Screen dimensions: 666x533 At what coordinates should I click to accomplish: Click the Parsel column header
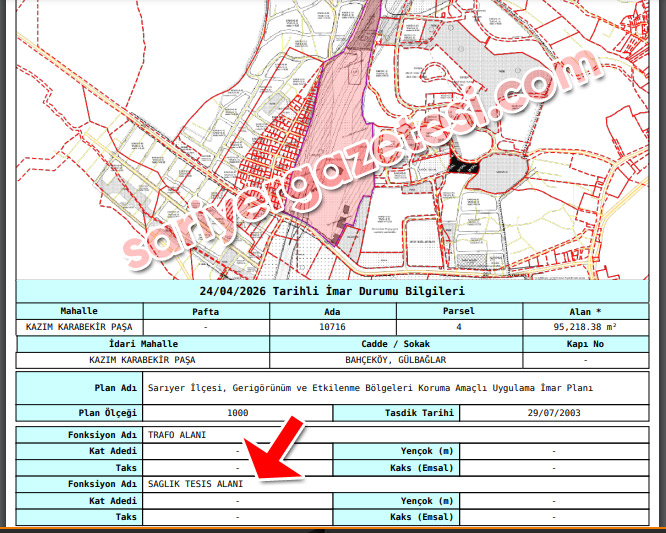click(459, 311)
